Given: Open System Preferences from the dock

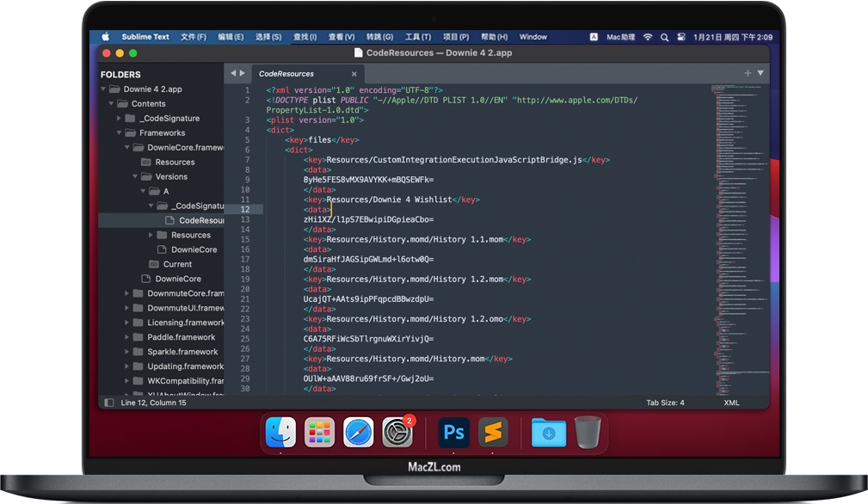Looking at the screenshot, I should tap(397, 432).
